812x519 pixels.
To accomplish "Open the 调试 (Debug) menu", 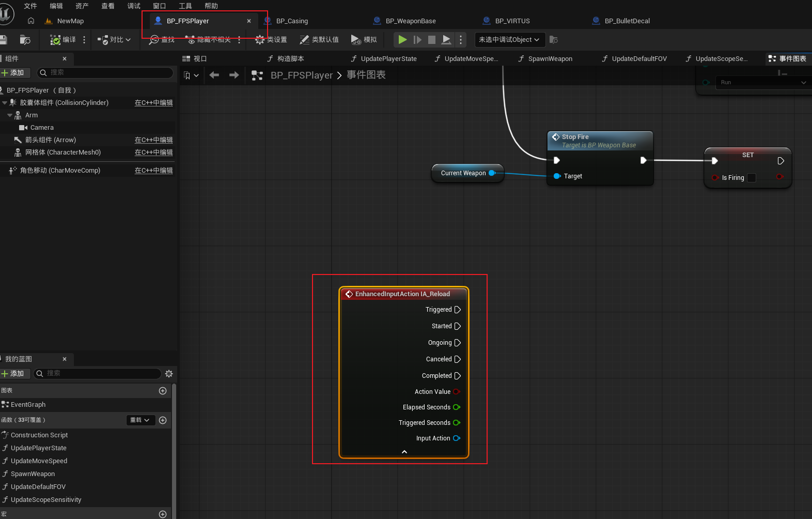I will pos(134,6).
